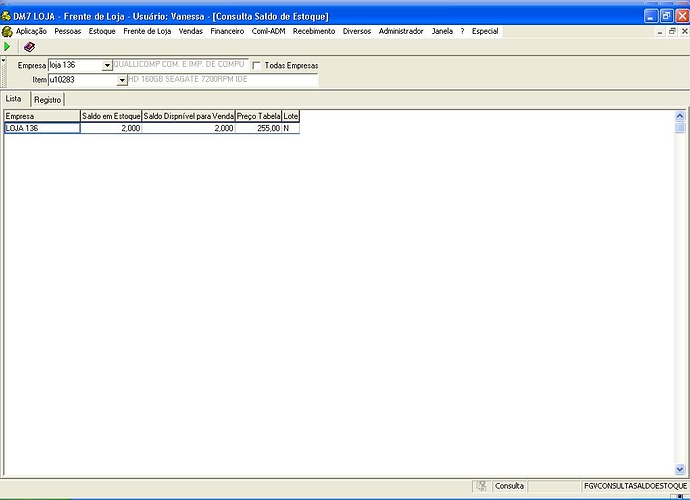
Task: Click the Empresa field showing loja 136
Action: pos(75,65)
